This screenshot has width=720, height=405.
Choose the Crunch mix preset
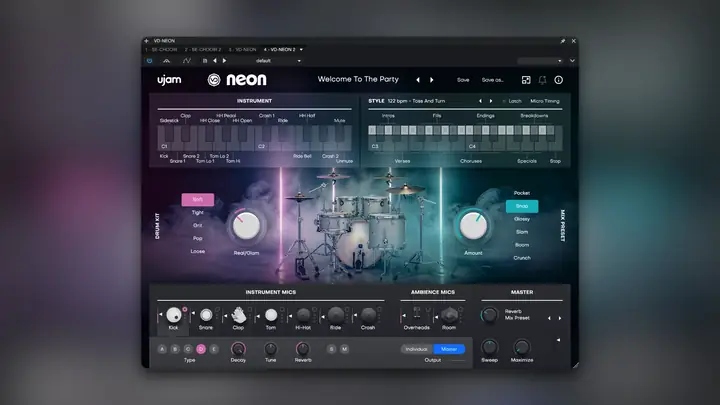click(522, 258)
